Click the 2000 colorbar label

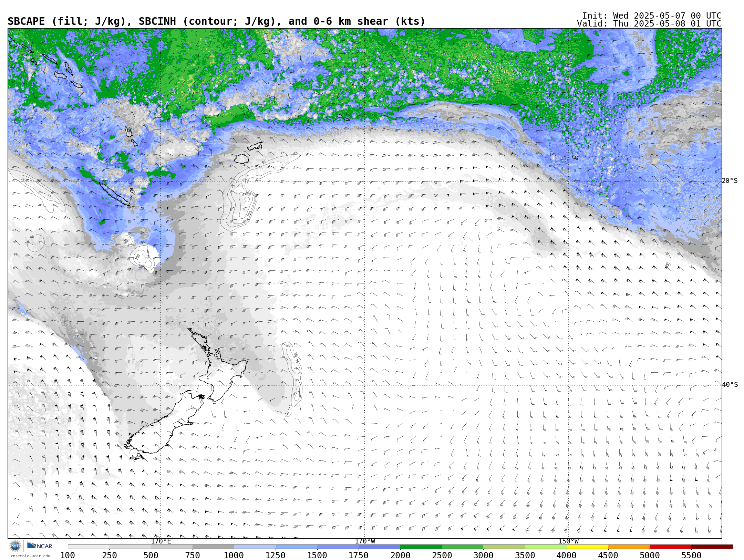(400, 556)
